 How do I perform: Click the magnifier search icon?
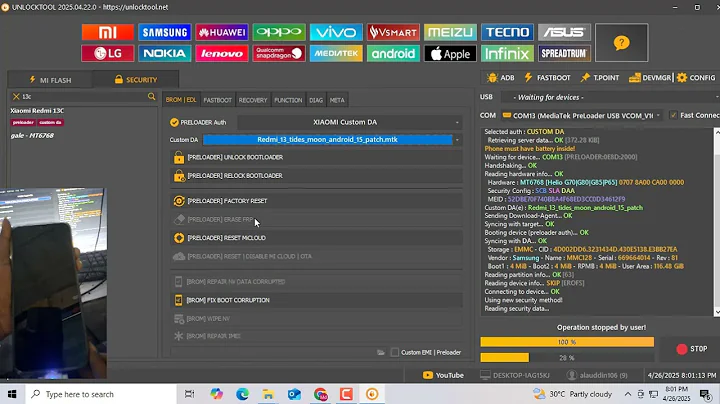(x=152, y=96)
